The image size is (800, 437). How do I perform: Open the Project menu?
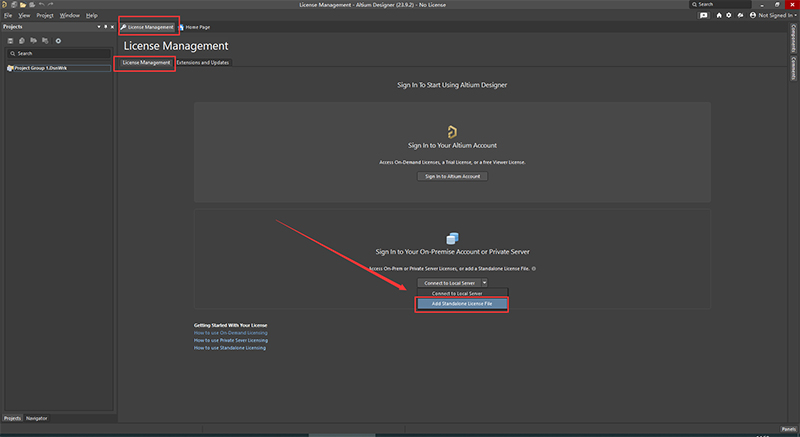click(x=45, y=15)
